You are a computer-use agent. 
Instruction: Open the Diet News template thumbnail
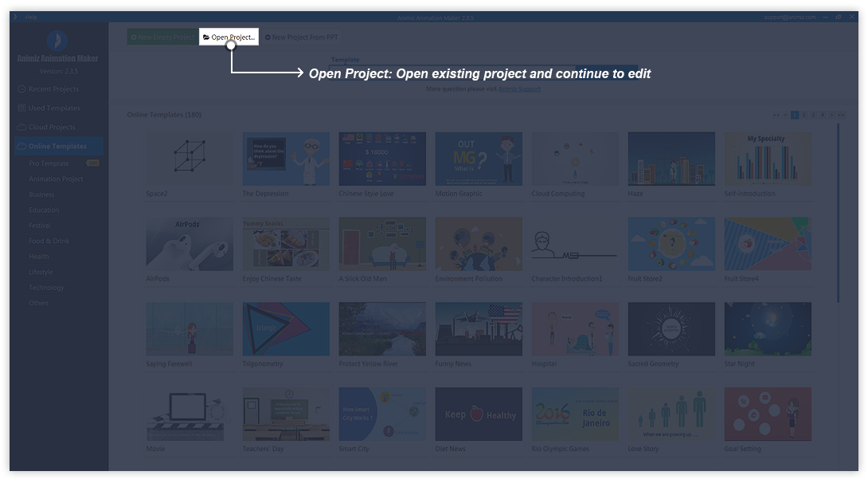tap(479, 414)
